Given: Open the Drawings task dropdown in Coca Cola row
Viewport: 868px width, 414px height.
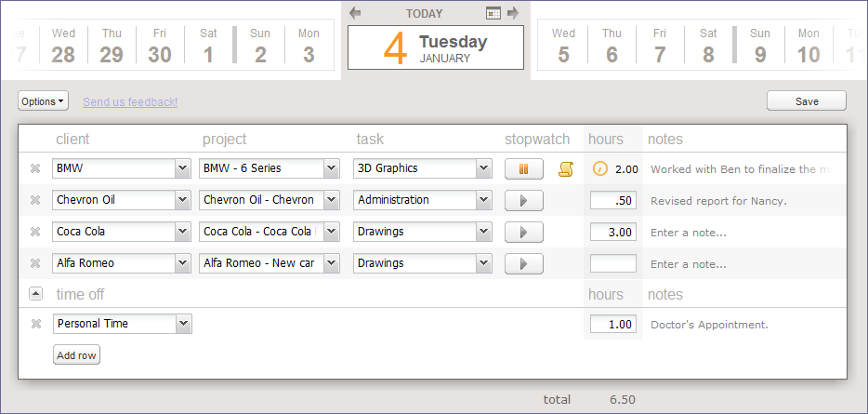Looking at the screenshot, I should point(483,232).
